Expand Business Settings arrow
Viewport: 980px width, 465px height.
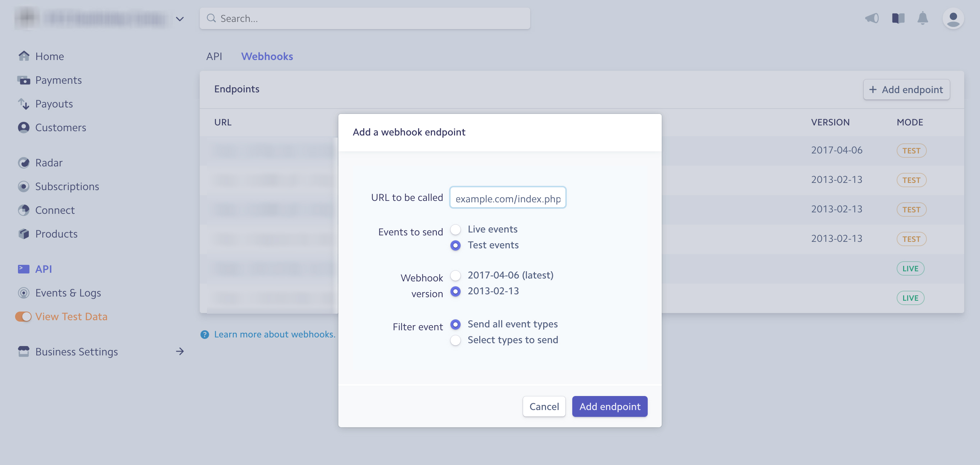(x=180, y=351)
